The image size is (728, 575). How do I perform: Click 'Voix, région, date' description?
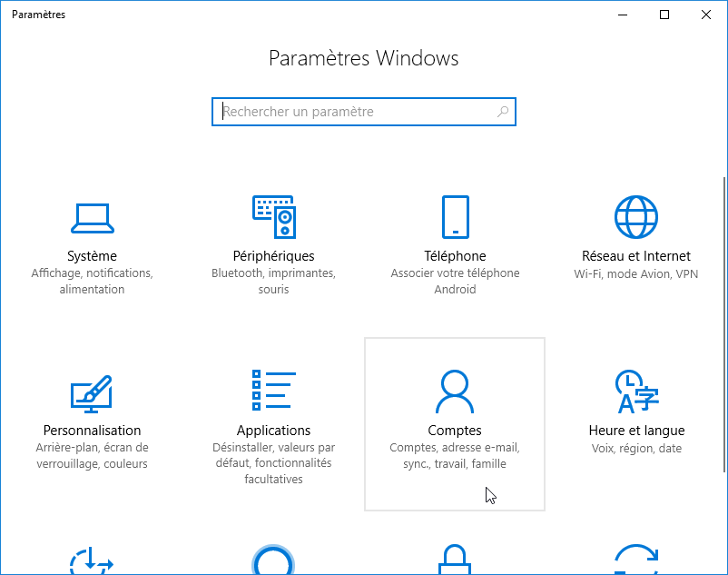pyautogui.click(x=636, y=448)
